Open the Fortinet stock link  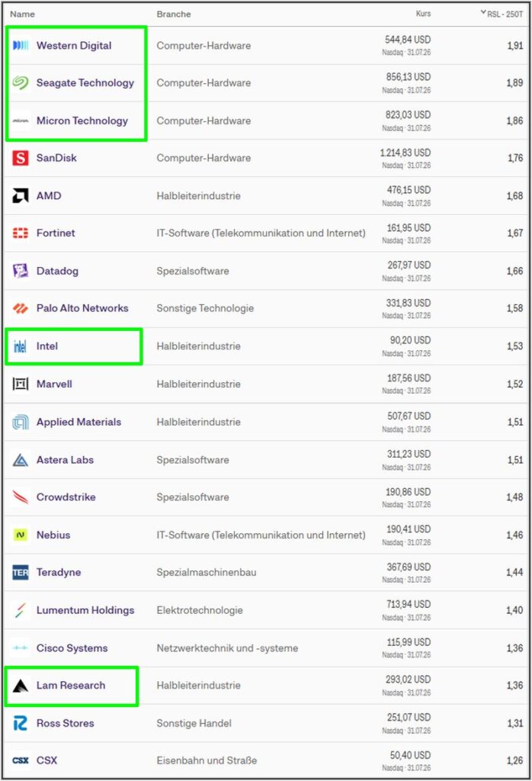coord(56,233)
